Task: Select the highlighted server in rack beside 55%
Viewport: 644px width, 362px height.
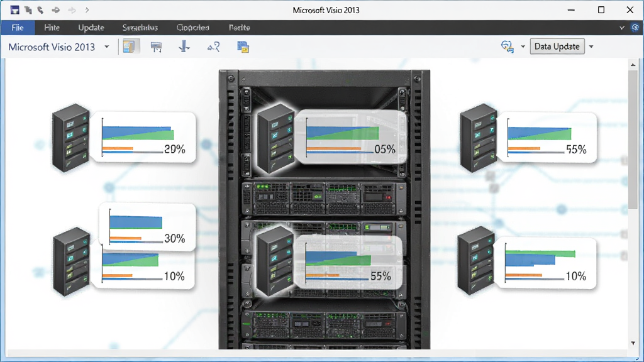Action: point(275,261)
